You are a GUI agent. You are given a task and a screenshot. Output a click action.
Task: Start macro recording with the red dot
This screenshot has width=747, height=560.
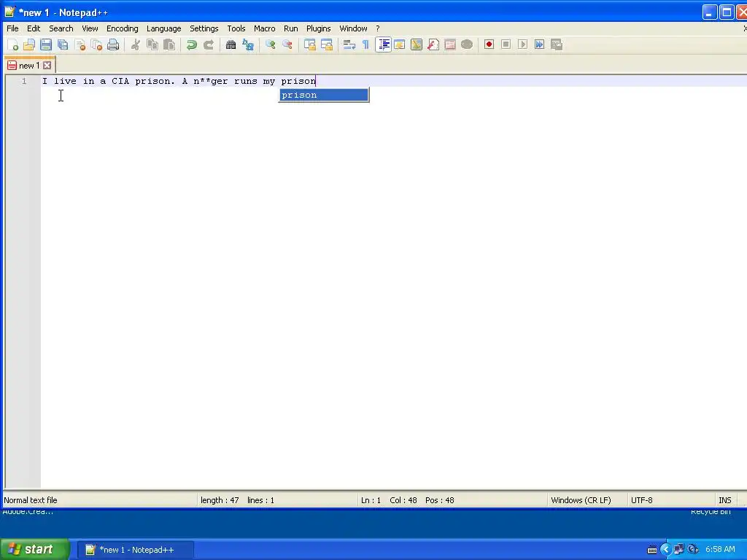tap(489, 44)
